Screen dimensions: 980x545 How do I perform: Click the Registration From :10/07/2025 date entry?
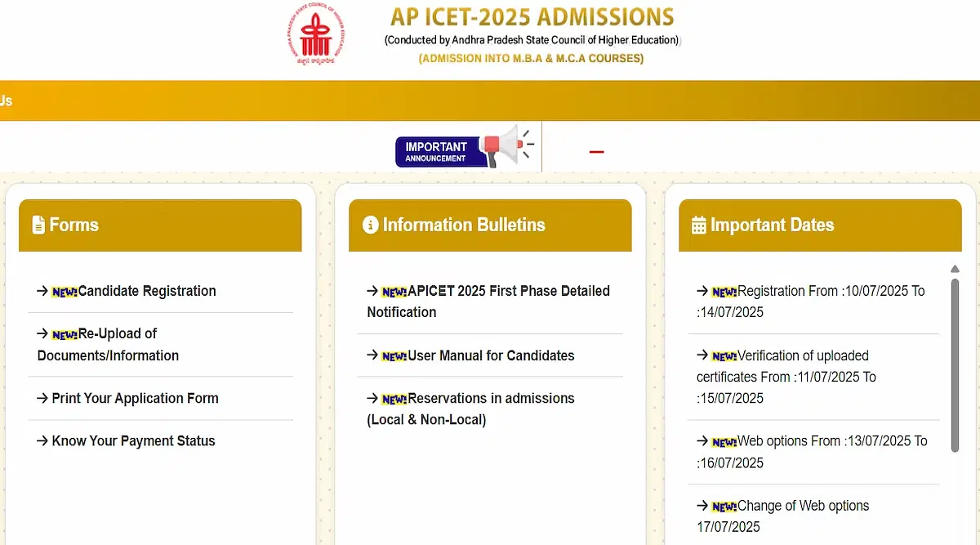[811, 302]
